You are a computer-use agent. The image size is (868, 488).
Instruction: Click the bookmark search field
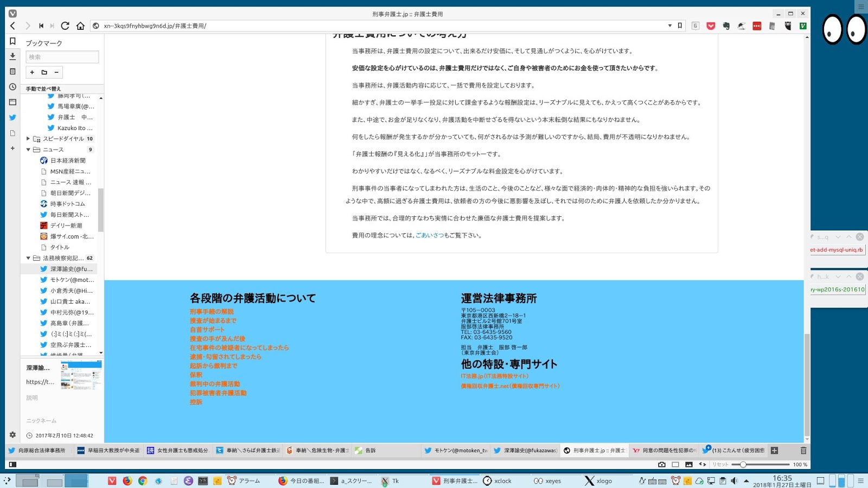62,57
